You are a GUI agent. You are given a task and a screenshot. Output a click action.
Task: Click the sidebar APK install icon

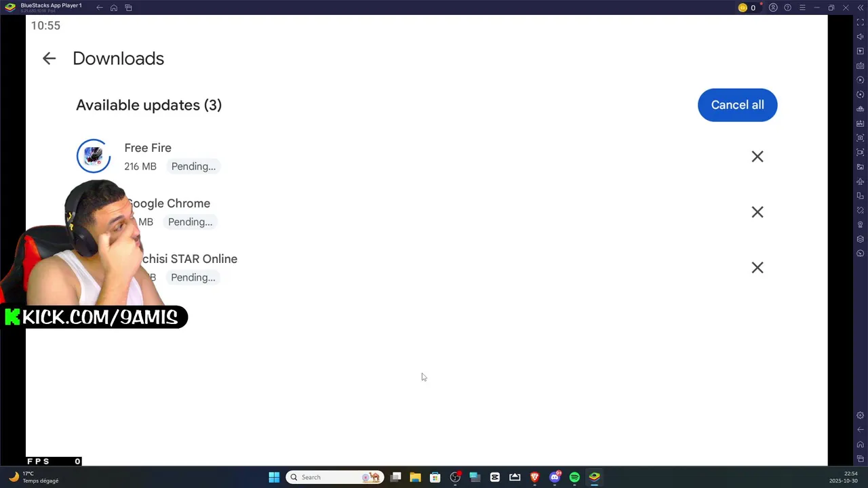coord(861,123)
